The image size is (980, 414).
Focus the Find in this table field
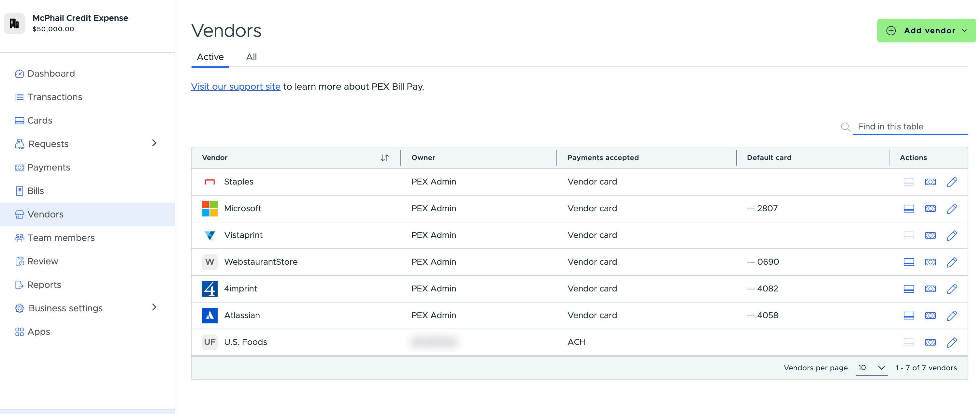tap(910, 127)
